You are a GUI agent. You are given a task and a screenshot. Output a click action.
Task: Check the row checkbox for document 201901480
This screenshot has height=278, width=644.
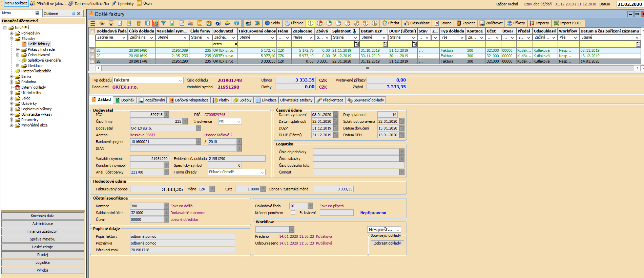pyautogui.click(x=92, y=50)
